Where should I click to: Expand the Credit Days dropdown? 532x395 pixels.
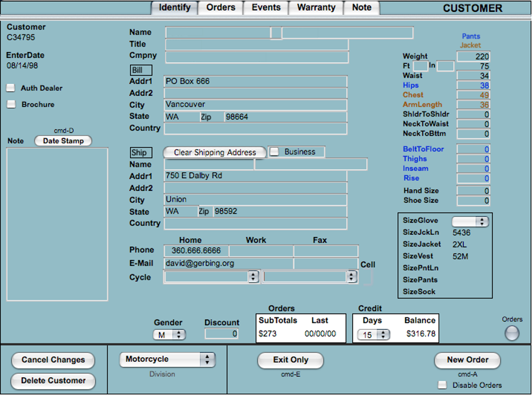(374, 335)
